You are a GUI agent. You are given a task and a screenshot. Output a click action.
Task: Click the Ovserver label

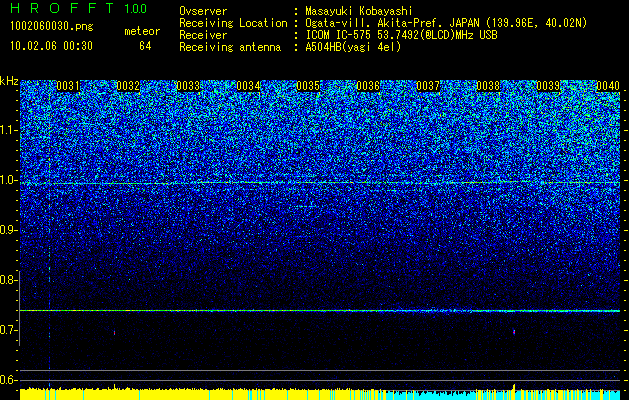(x=203, y=11)
